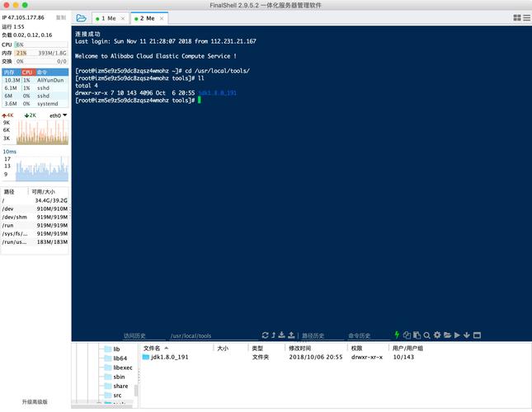Viewport: 532px width, 412px height.
Task: Click the green lightning quick command icon
Action: coord(397,335)
